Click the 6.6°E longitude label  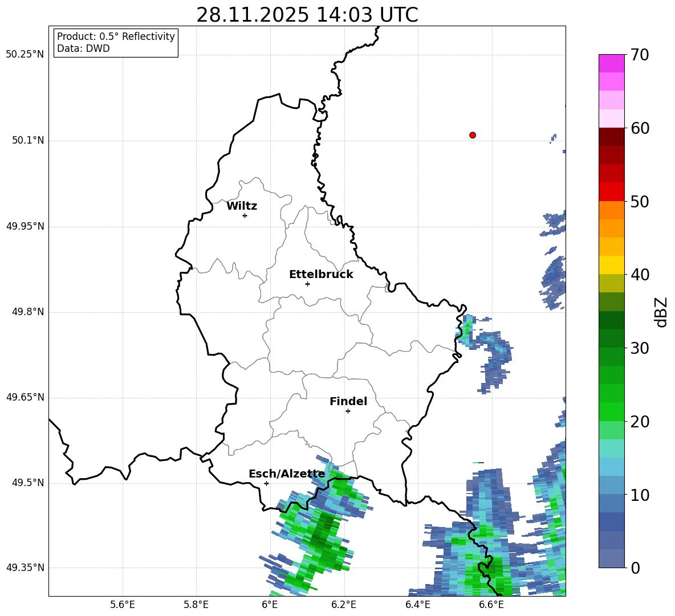click(491, 605)
